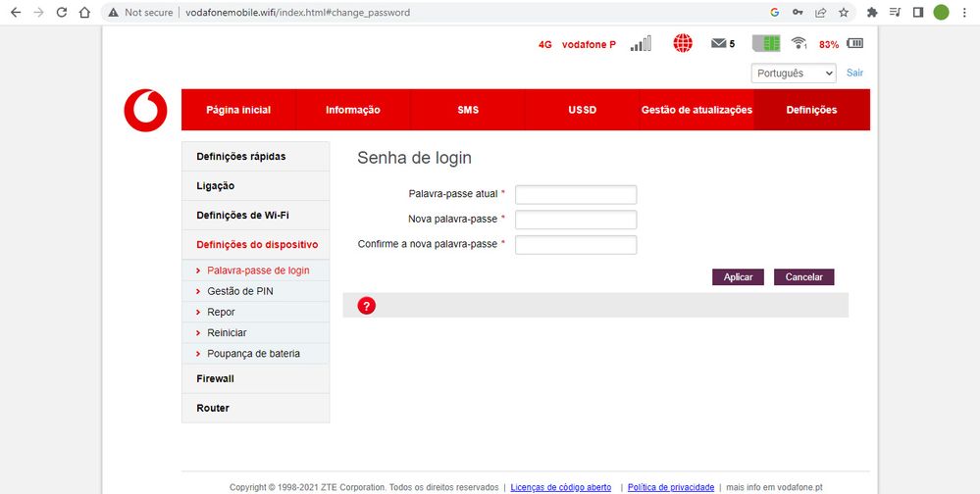Click the globe internet connection icon
This screenshot has height=494, width=980.
click(683, 44)
